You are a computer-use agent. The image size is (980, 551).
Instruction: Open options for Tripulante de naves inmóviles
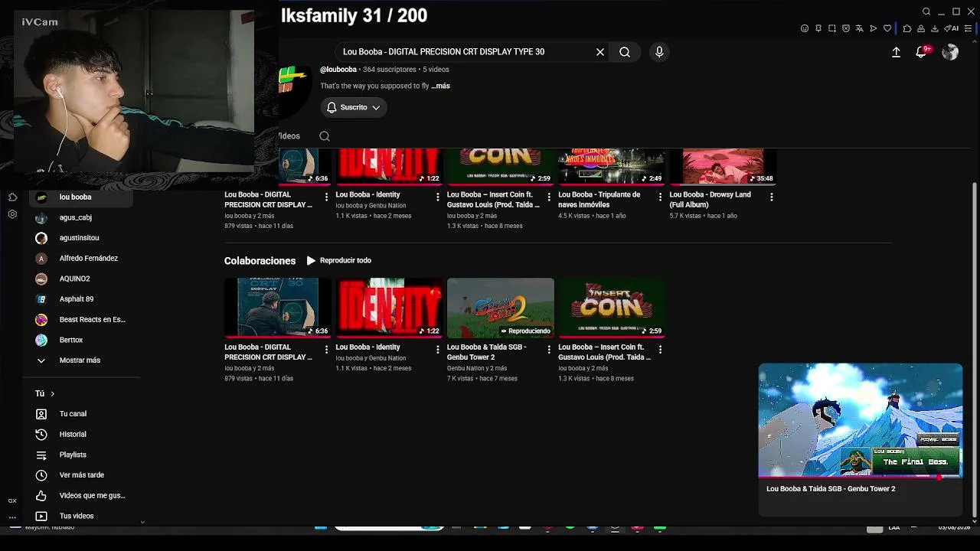pyautogui.click(x=660, y=197)
